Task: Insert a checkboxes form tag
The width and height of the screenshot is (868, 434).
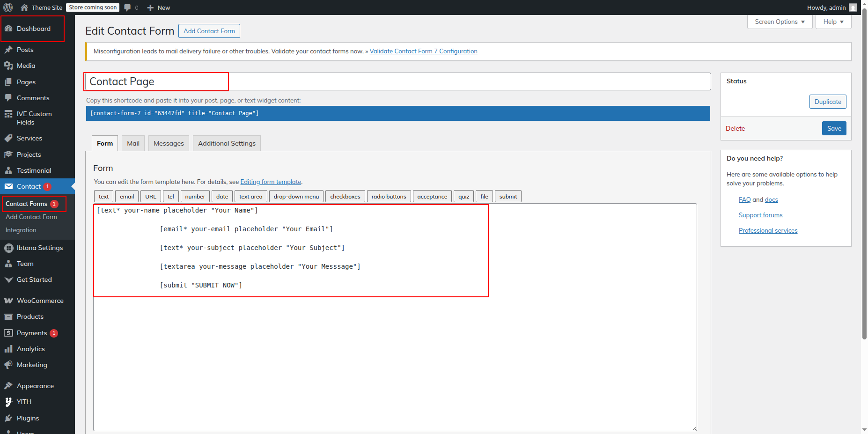Action: 345,197
